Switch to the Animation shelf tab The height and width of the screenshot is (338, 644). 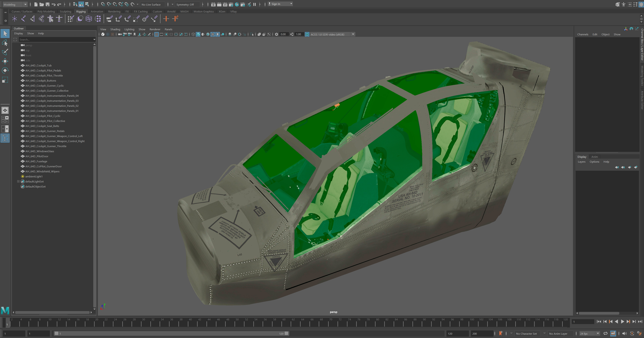pyautogui.click(x=97, y=11)
